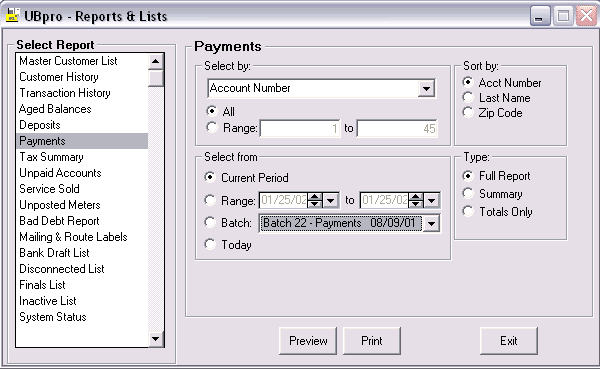Select Bad Debt Report entry

82,221
